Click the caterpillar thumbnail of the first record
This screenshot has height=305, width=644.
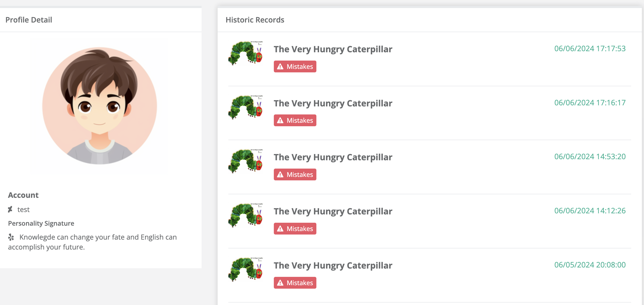coord(246,53)
